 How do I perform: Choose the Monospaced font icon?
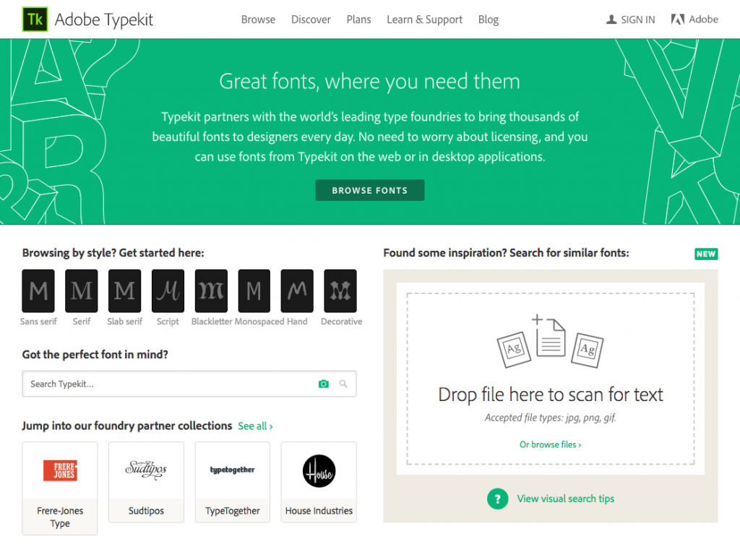(x=254, y=290)
